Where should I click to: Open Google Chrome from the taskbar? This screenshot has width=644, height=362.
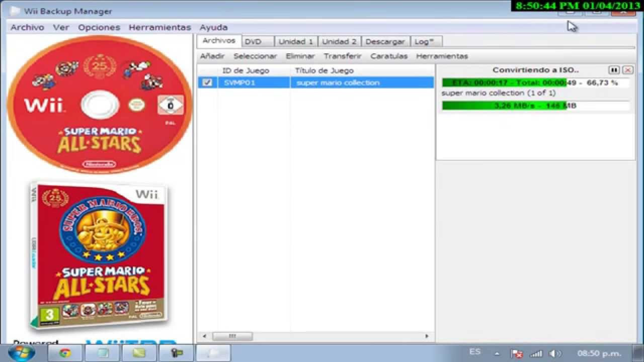coord(65,353)
